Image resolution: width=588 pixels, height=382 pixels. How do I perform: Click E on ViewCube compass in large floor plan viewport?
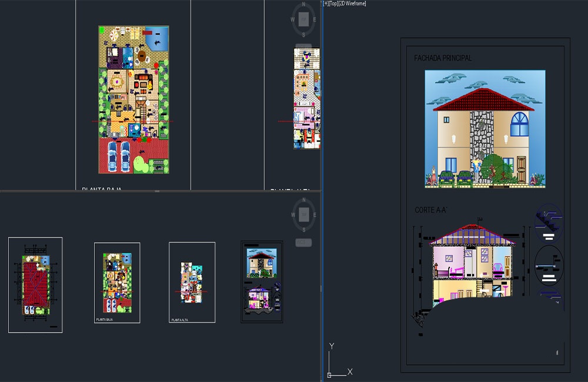(315, 19)
